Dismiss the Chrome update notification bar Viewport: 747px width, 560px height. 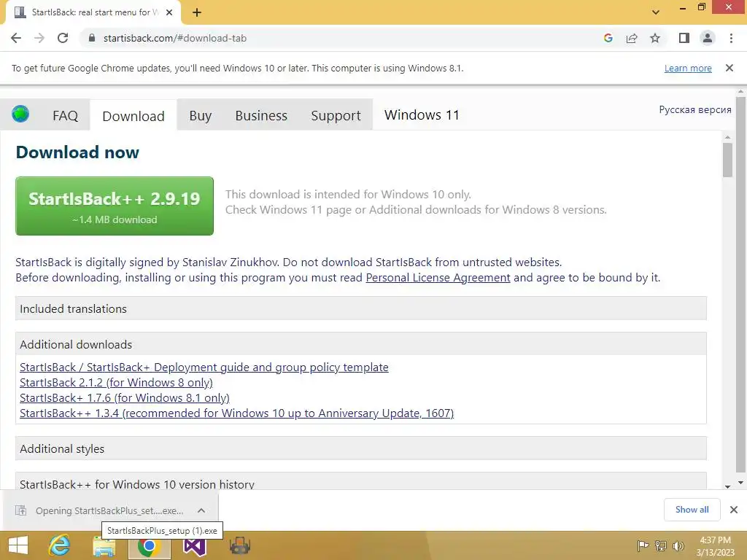click(729, 68)
